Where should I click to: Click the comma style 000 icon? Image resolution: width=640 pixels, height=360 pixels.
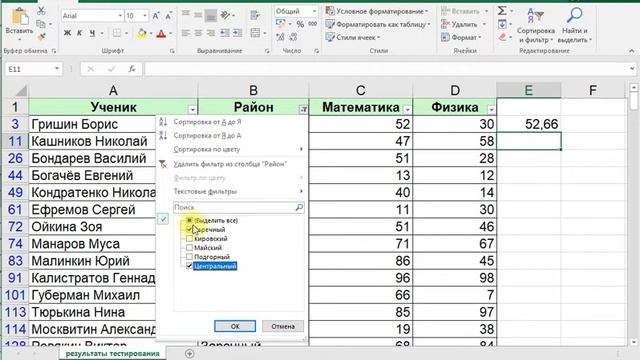point(313,24)
